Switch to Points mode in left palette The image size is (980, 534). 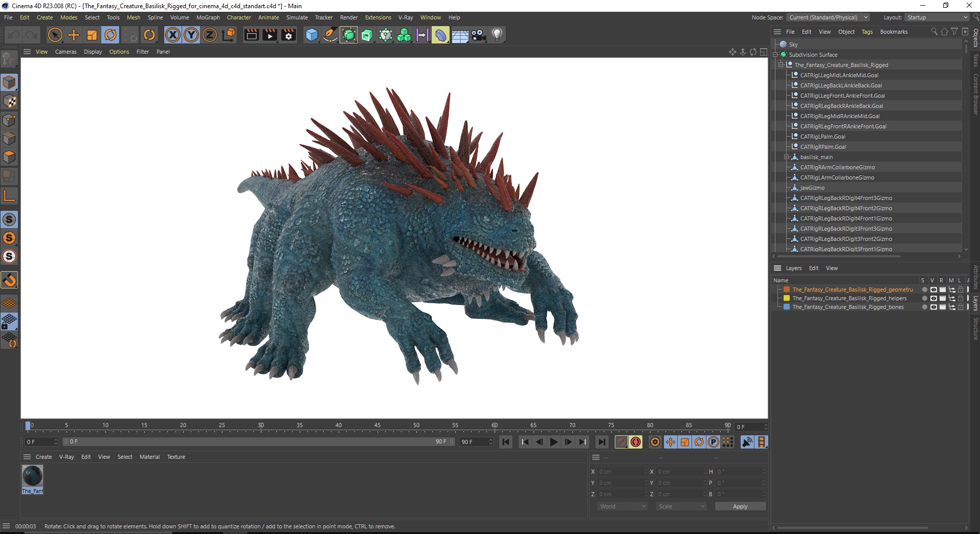(x=9, y=120)
